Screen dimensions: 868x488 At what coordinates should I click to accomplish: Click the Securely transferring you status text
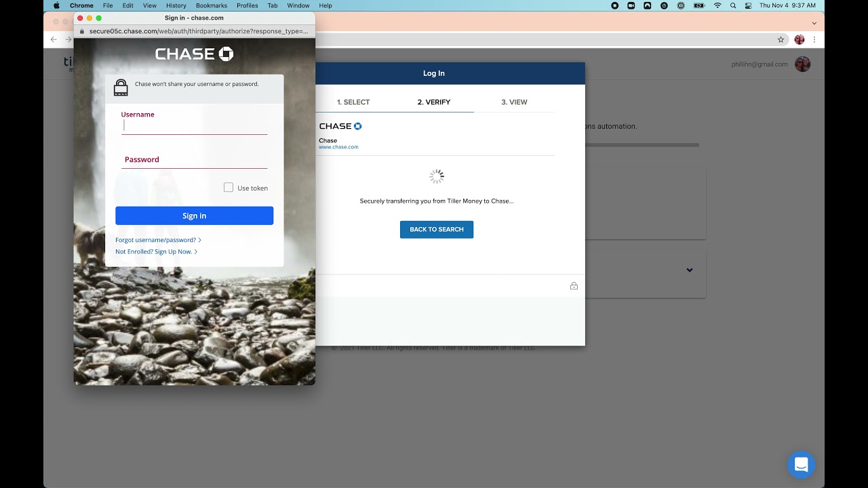point(437,201)
